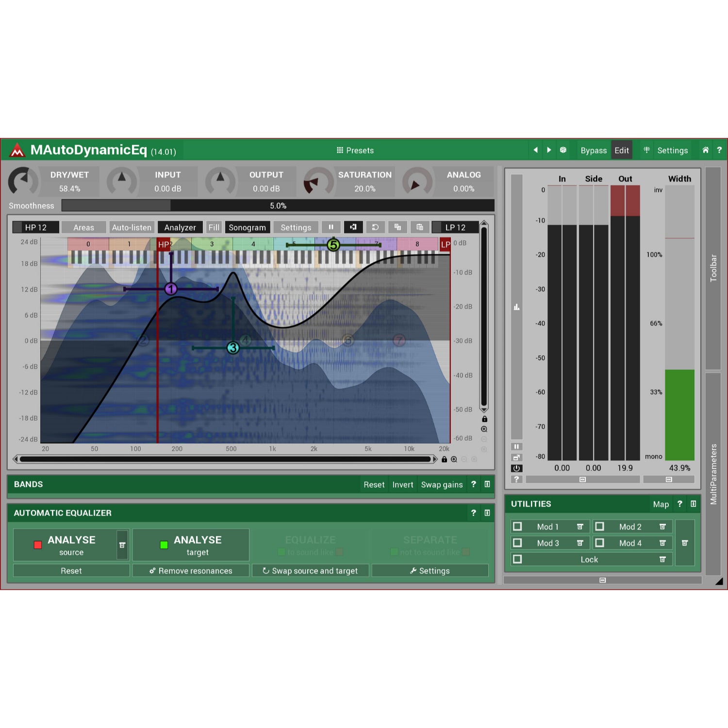728x728 pixels.
Task: Click the zoom-in magnifier under the vertical scrollbar
Action: (484, 429)
